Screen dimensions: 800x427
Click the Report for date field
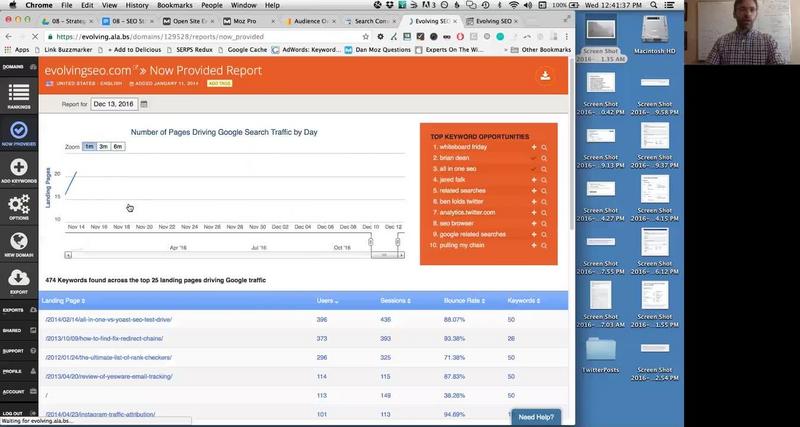tap(114, 104)
